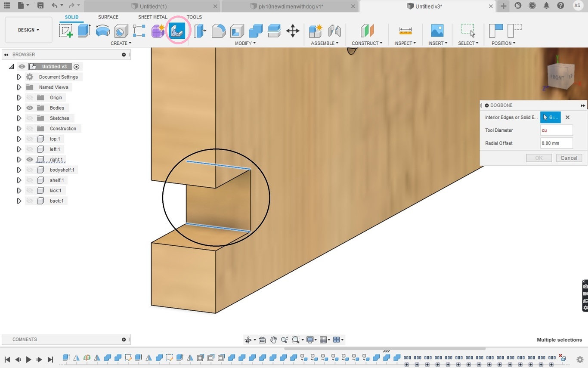Expand the Bodies folder
588x368 pixels.
(19, 108)
